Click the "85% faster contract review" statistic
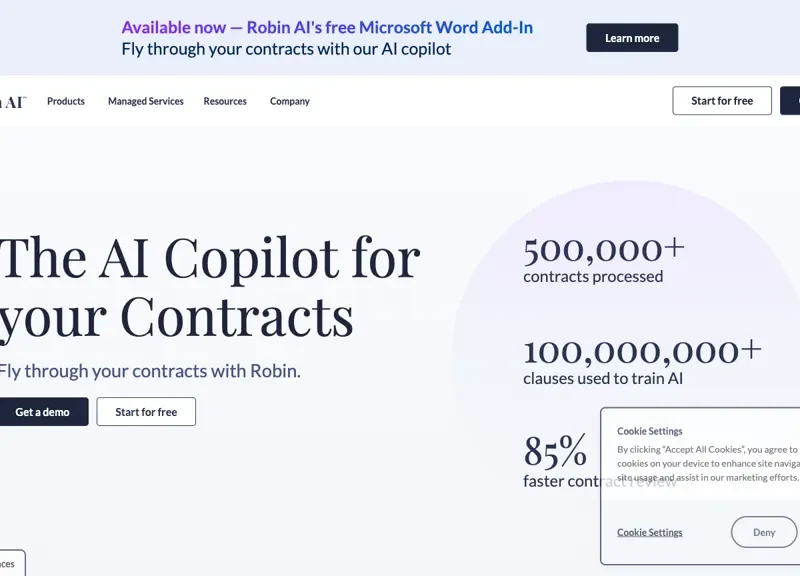 [556, 463]
